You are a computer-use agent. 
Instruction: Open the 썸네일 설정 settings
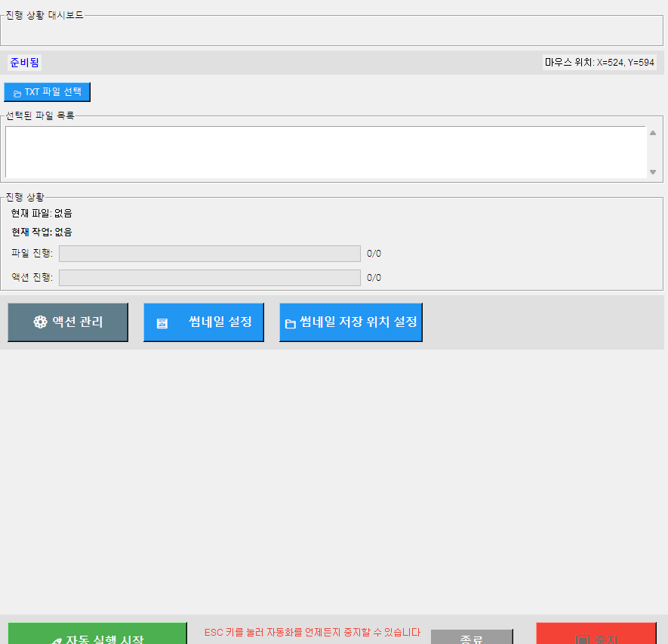click(204, 322)
